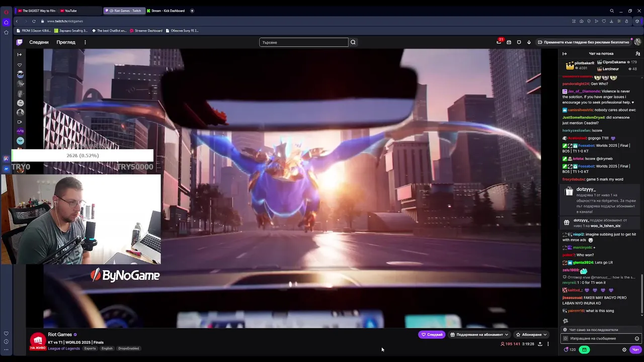Click the Twitch logo home icon
This screenshot has height=362, width=644.
pos(19,42)
